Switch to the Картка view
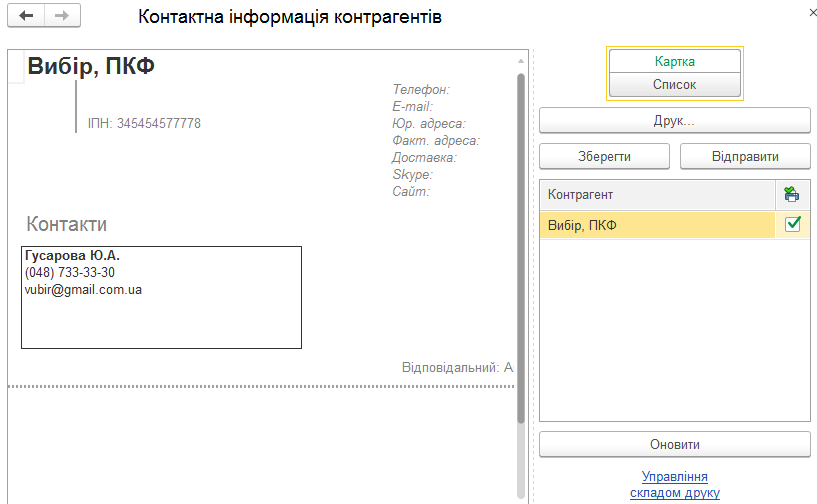 (674, 62)
